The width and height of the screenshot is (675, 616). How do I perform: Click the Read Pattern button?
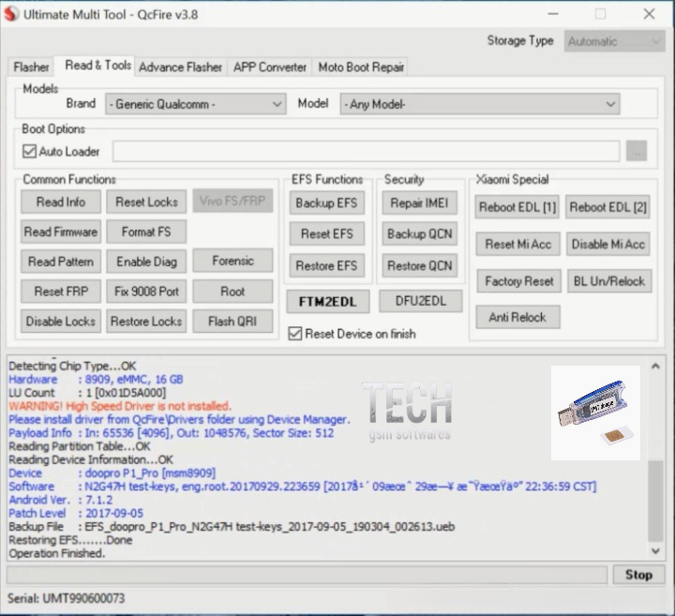(61, 262)
